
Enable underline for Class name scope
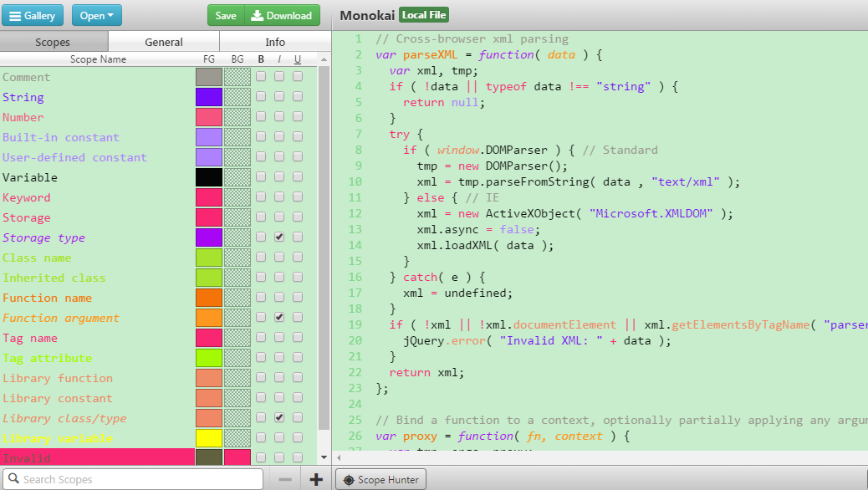(298, 257)
